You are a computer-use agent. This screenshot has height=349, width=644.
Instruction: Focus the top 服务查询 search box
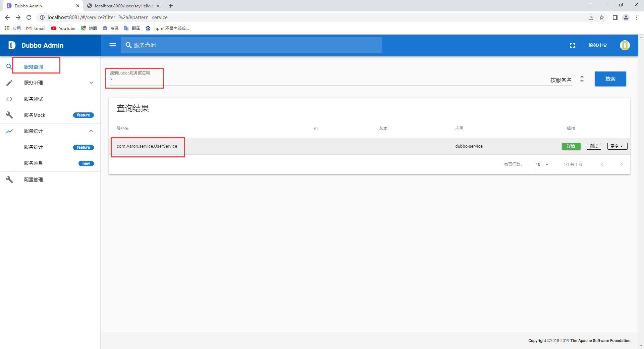coord(251,45)
